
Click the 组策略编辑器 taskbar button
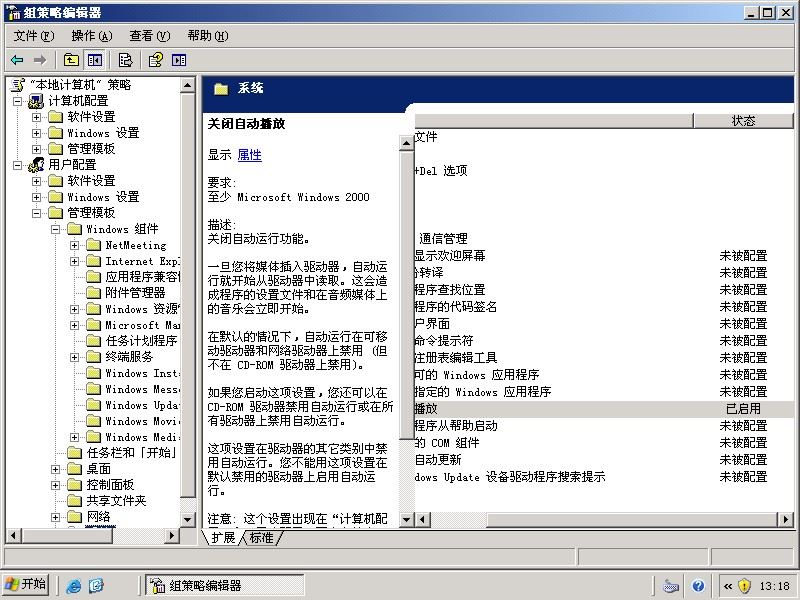pos(225,585)
